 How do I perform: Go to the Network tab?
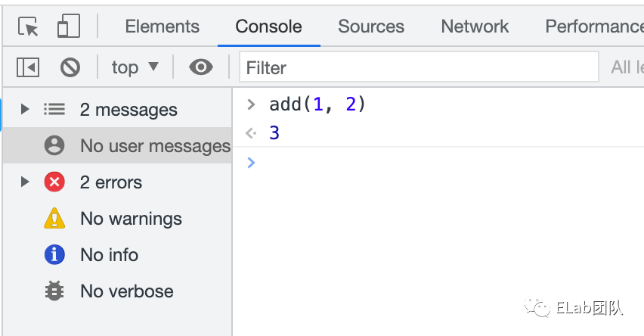(475, 26)
